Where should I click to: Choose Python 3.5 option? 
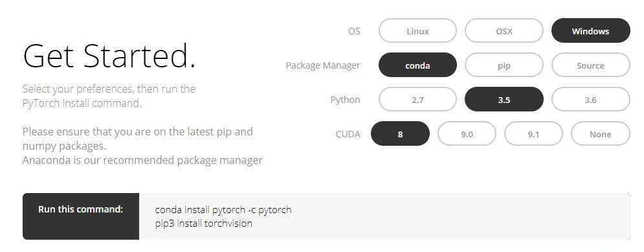504,99
